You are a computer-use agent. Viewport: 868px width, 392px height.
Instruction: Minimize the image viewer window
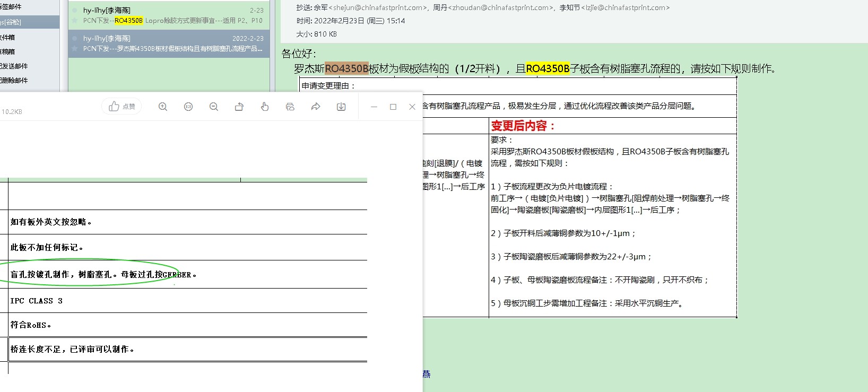point(374,107)
